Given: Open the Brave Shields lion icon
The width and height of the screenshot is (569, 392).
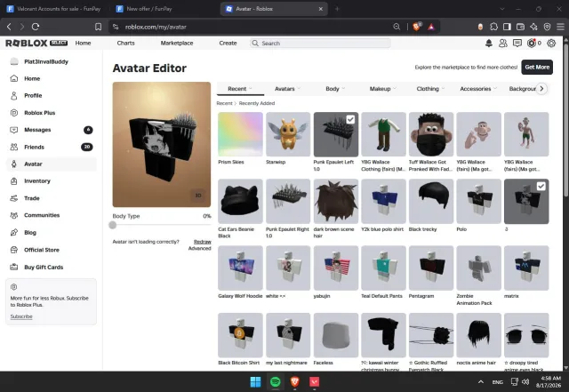Looking at the screenshot, I should pyautogui.click(x=417, y=27).
